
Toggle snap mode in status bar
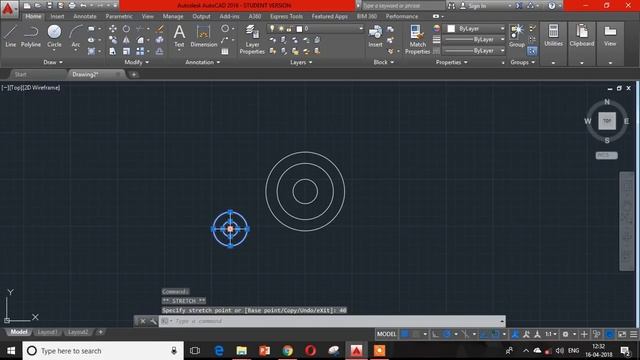click(x=416, y=334)
